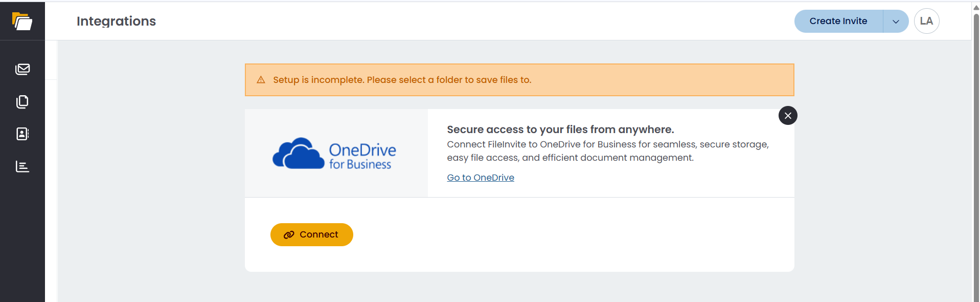Viewport: 980px width, 302px height.
Task: Open the LA user avatar menu
Action: (x=926, y=21)
